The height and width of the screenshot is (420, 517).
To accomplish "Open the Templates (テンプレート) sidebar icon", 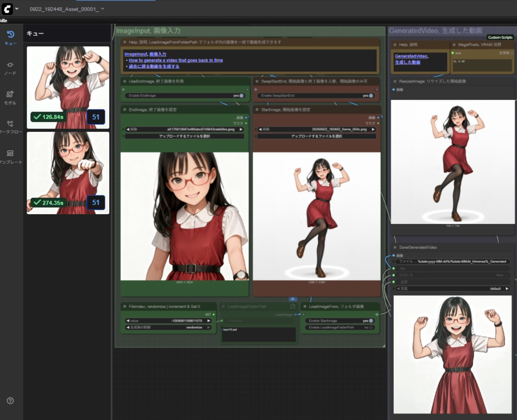I will coord(10,153).
